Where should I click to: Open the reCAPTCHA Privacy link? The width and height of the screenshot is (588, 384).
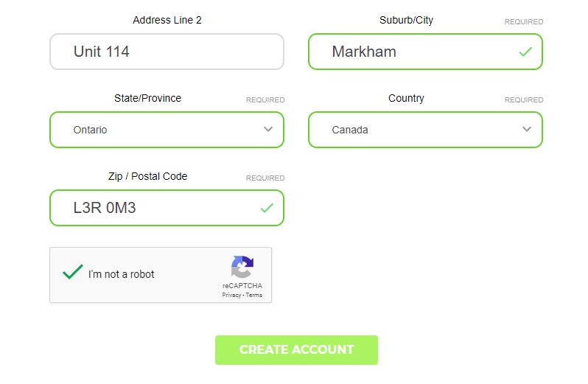click(231, 295)
